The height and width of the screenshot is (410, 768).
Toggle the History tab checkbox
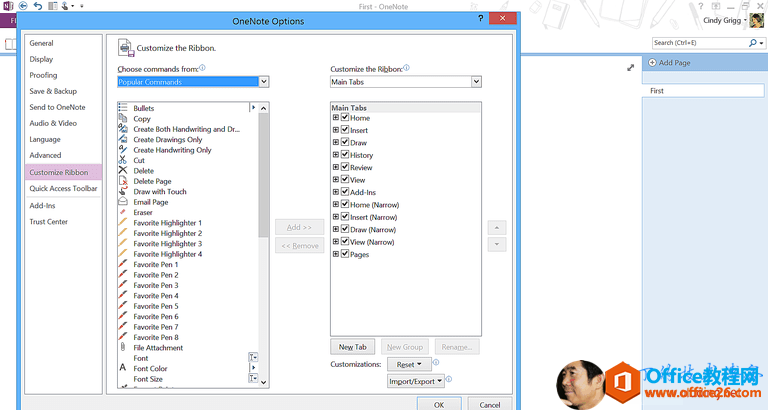[345, 155]
